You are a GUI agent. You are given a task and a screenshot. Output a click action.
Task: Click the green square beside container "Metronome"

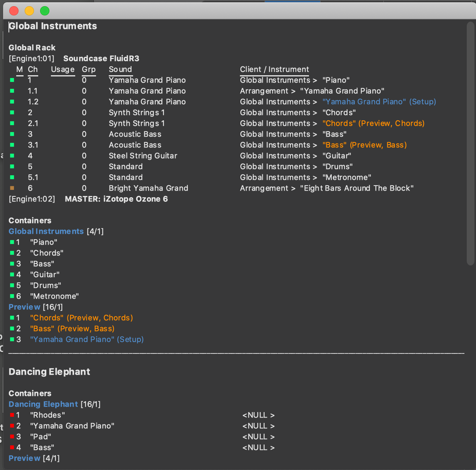pyautogui.click(x=12, y=296)
